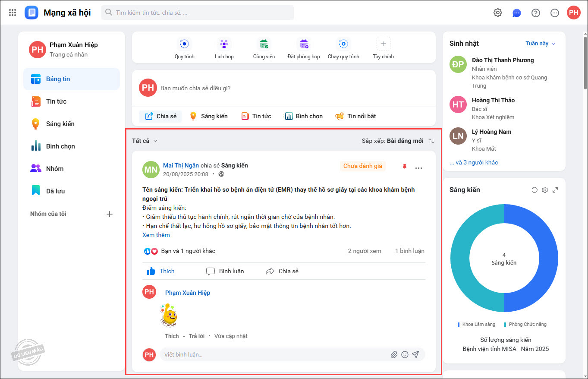This screenshot has height=379, width=588.
Task: Show … và 3 người khác birthdays
Action: (x=474, y=163)
